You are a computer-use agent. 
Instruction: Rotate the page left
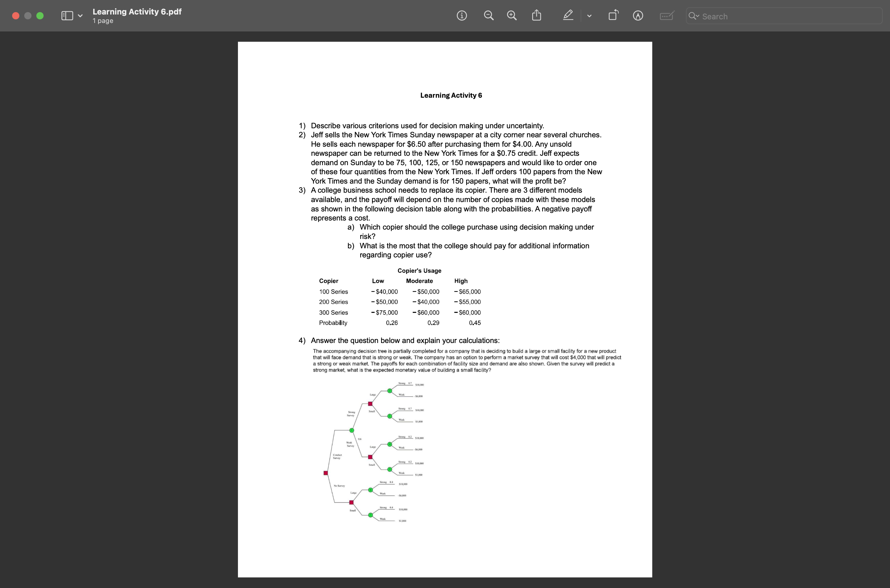(614, 15)
